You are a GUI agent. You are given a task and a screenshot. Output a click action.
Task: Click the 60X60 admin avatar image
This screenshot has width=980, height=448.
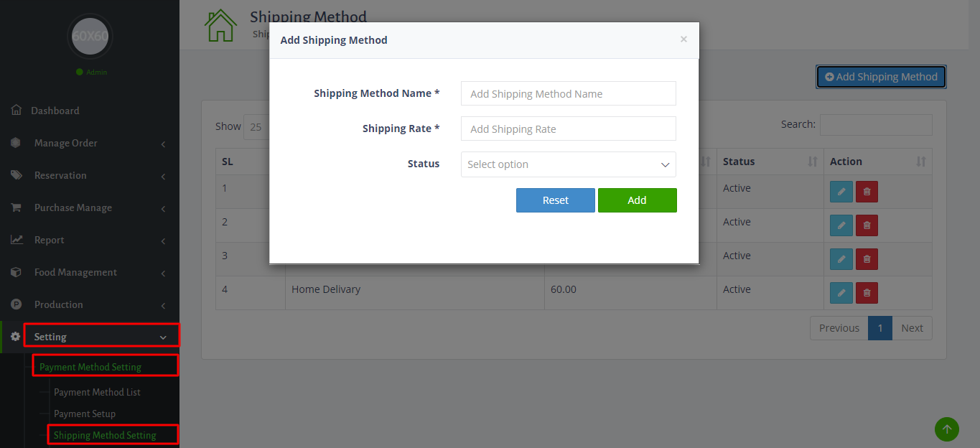coord(90,36)
